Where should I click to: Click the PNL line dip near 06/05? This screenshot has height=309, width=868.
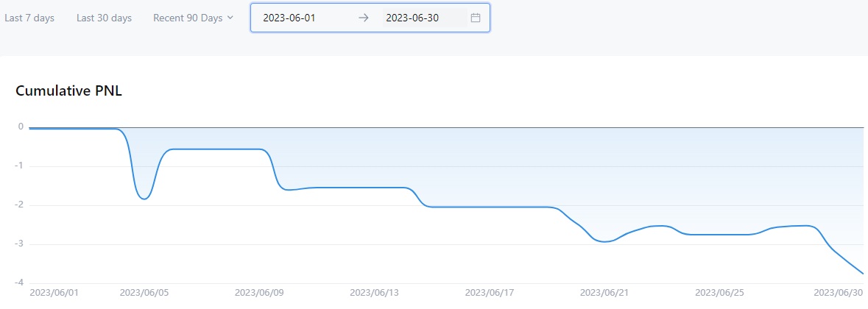click(x=145, y=199)
